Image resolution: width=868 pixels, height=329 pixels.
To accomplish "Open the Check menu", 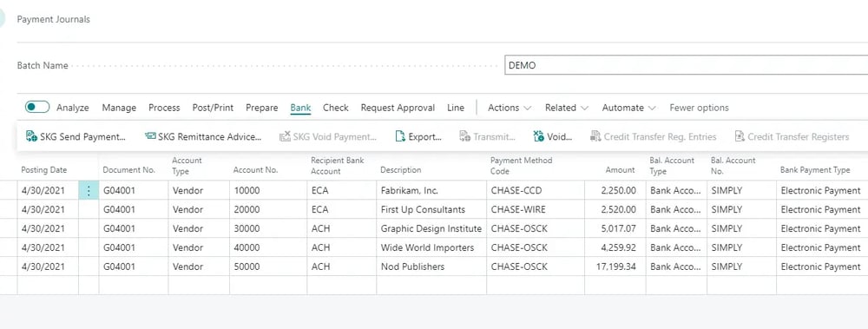I will [x=336, y=108].
